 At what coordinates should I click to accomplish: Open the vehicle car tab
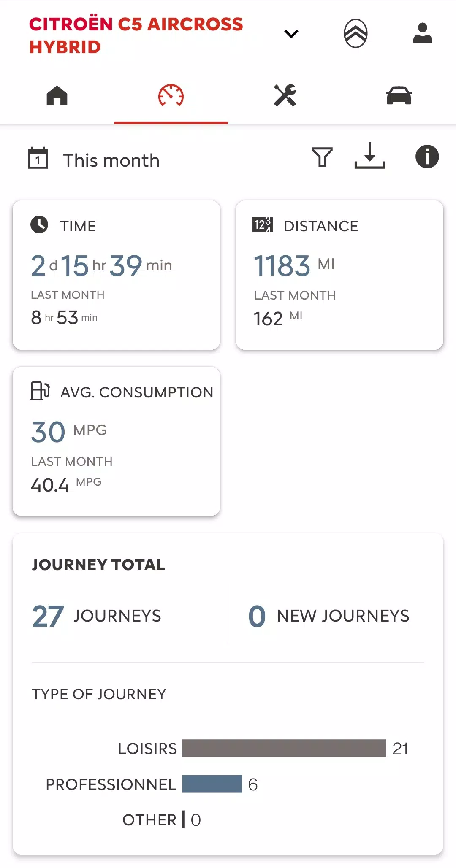(399, 95)
